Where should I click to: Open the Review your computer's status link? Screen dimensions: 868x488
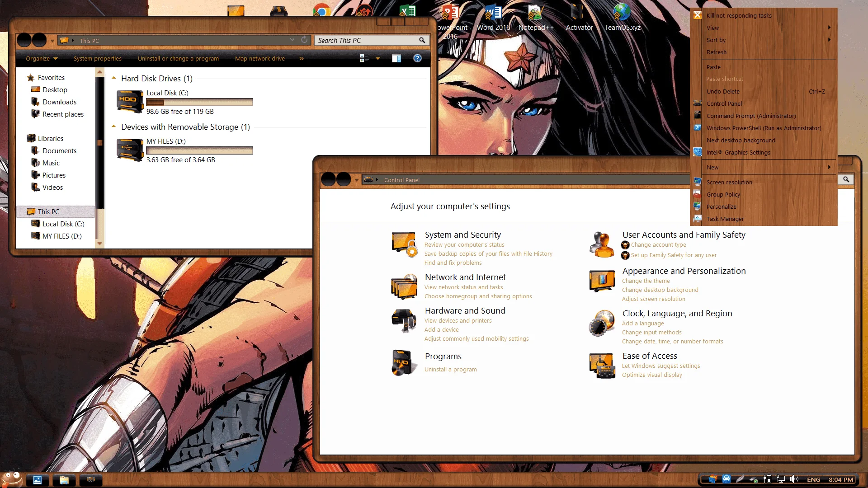464,245
